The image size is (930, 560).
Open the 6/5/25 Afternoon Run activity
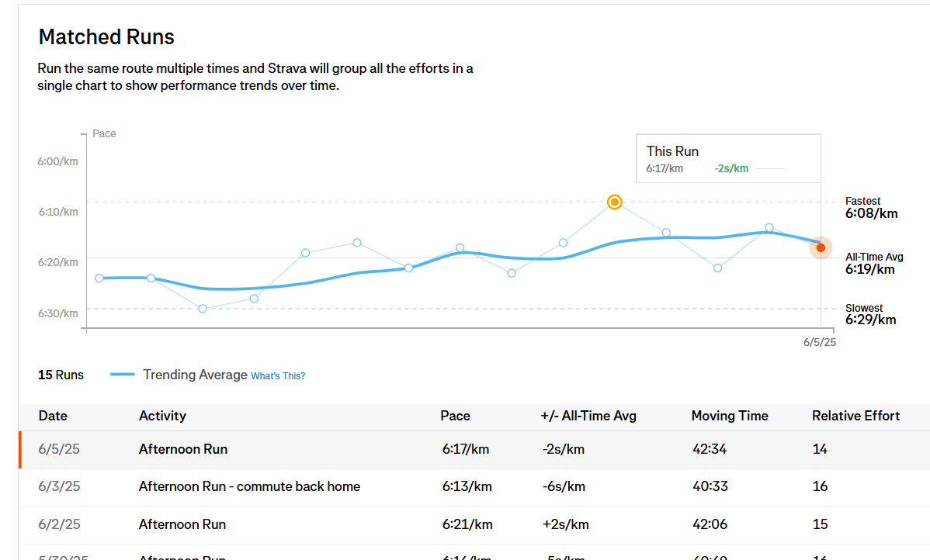pyautogui.click(x=182, y=449)
